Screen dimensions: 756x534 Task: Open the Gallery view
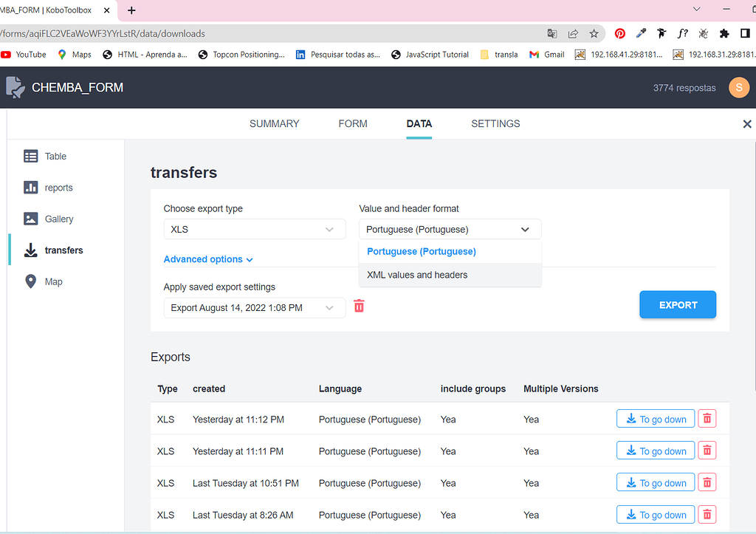click(x=58, y=219)
